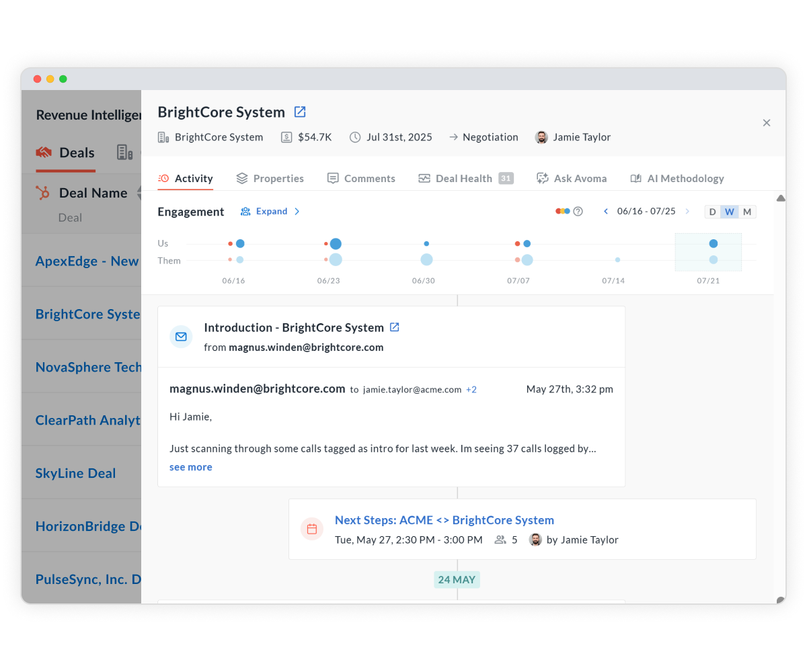Open the AI Methodology tab

point(677,179)
